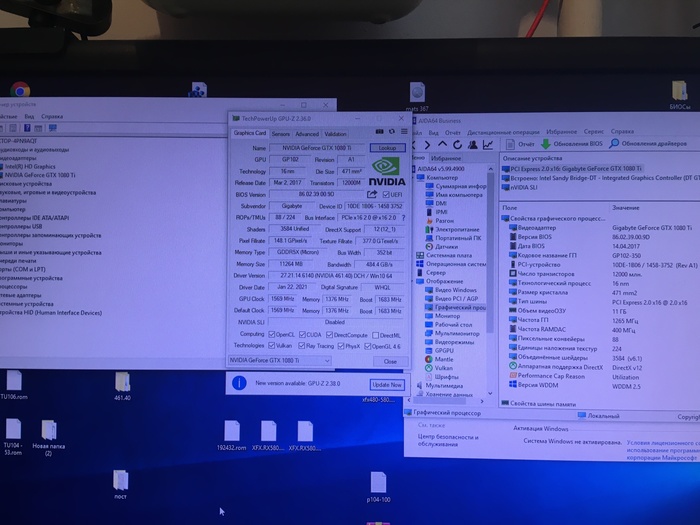Click the BIOS export share icon in GPU-Z
This screenshot has height=525, width=700.
point(372,193)
